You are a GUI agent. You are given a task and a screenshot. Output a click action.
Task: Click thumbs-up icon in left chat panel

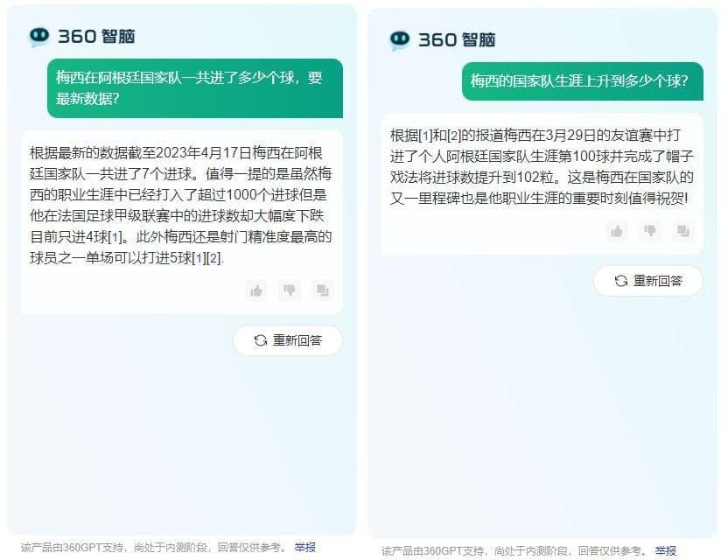coord(256,290)
